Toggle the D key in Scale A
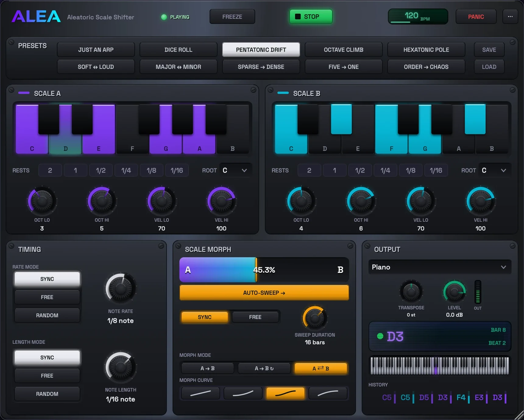Viewport: 524px width, 420px height. pyautogui.click(x=65, y=144)
